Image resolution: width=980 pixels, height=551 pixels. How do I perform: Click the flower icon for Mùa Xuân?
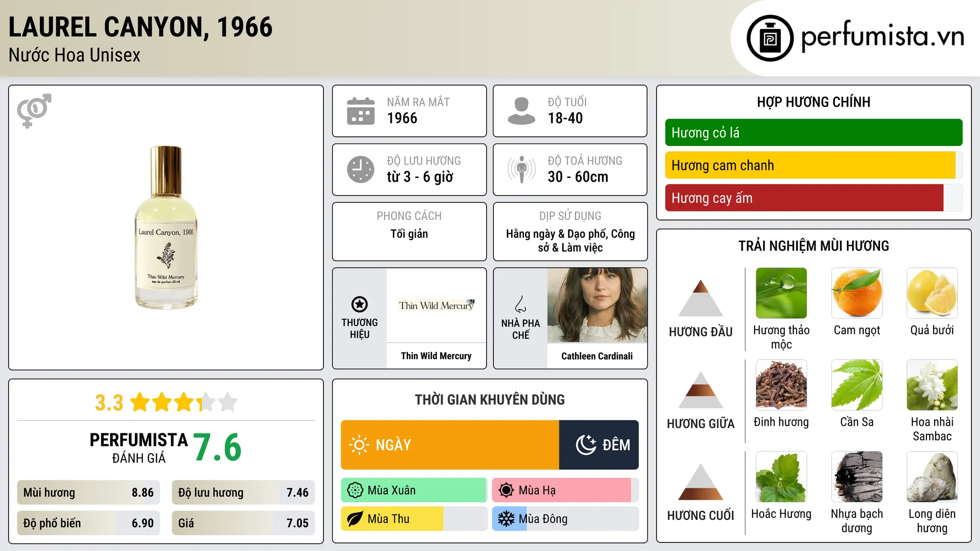tap(355, 490)
